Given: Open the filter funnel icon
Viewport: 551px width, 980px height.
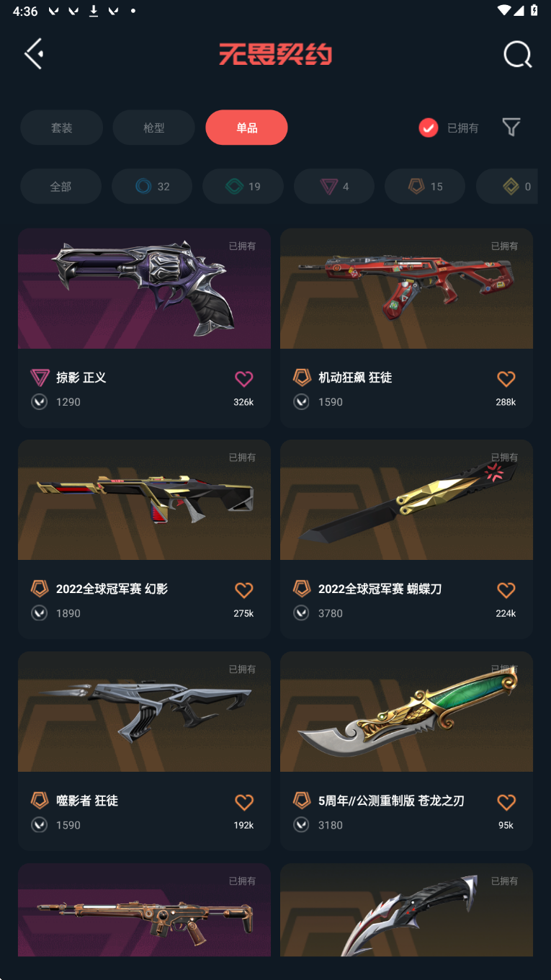Looking at the screenshot, I should pyautogui.click(x=511, y=128).
